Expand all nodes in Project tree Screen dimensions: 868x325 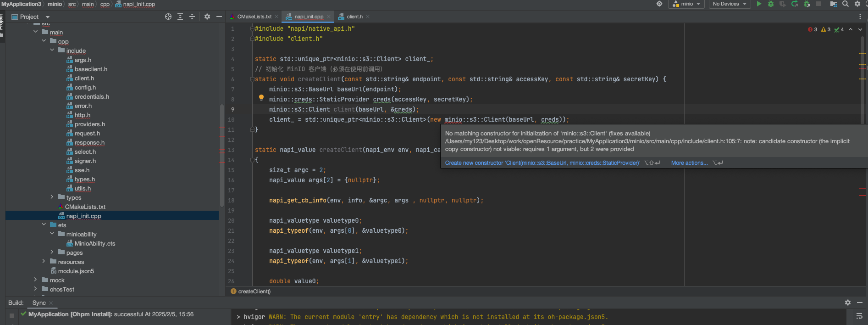180,17
